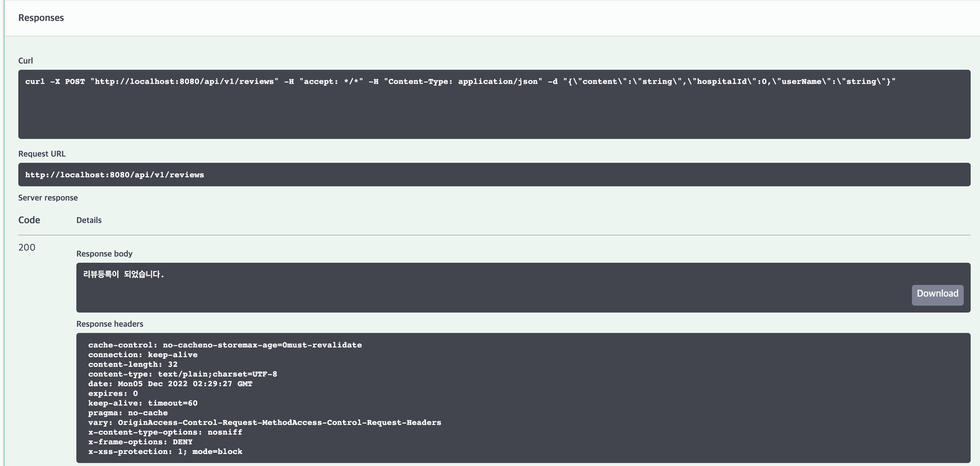The image size is (980, 466).
Task: Click the date header line
Action: pyautogui.click(x=170, y=384)
